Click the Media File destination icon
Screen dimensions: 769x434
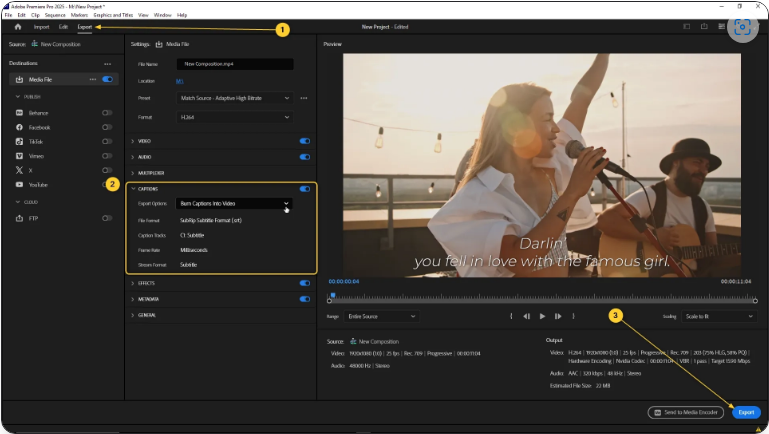(x=19, y=79)
